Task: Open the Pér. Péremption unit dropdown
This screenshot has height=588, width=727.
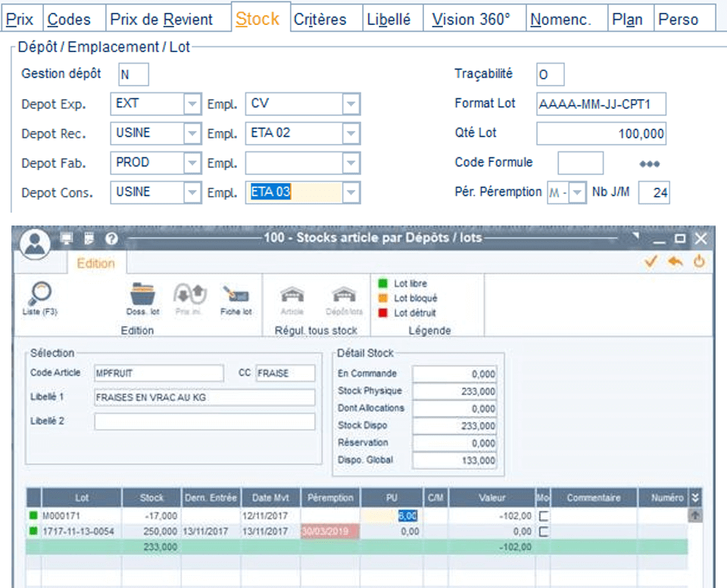Action: click(577, 192)
